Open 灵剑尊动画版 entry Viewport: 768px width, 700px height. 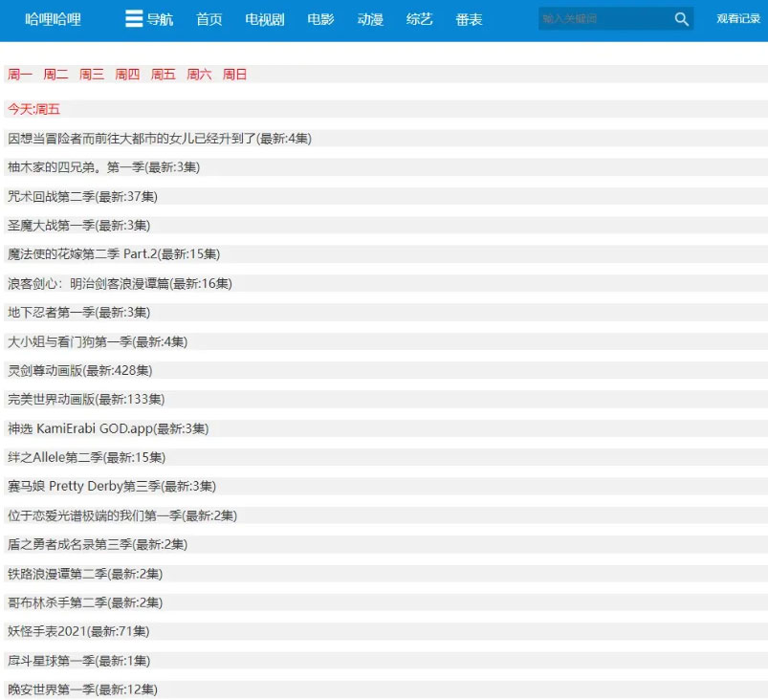(79, 371)
